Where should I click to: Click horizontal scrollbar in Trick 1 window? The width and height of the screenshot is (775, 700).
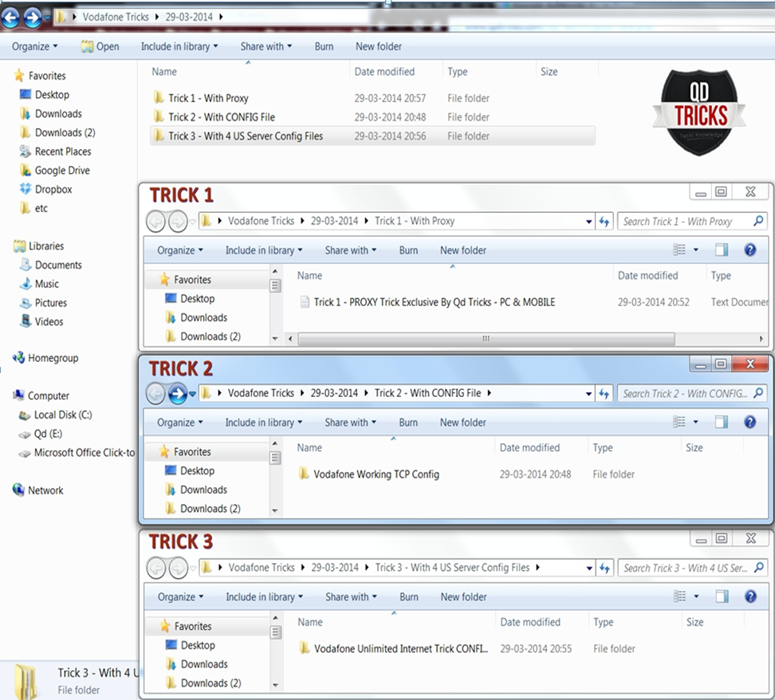[486, 339]
